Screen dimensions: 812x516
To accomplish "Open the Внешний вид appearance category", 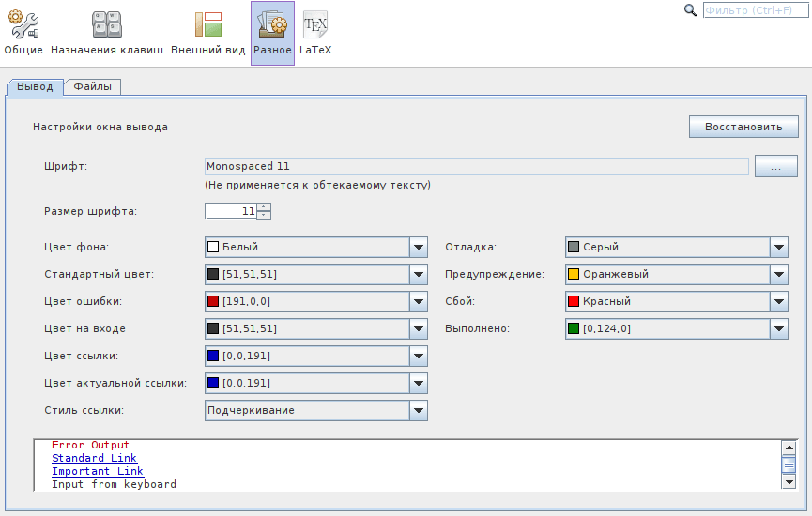I will (x=208, y=33).
